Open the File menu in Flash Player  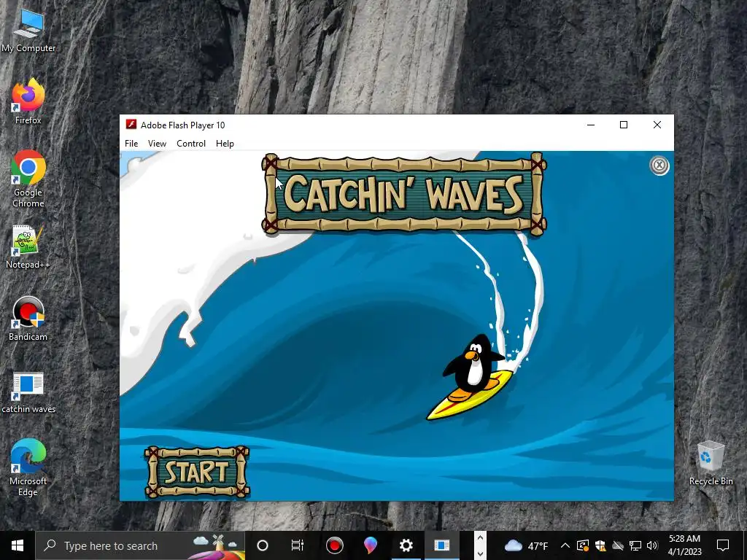tap(131, 144)
